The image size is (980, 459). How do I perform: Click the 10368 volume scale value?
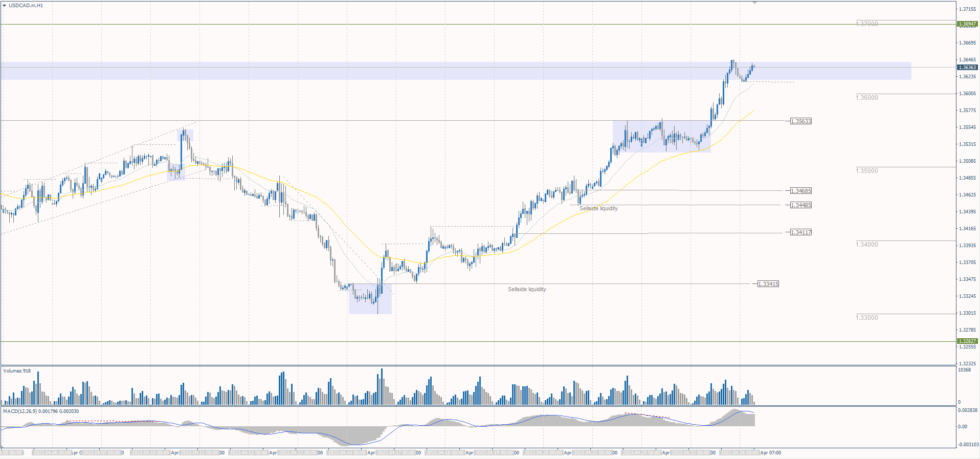(965, 370)
